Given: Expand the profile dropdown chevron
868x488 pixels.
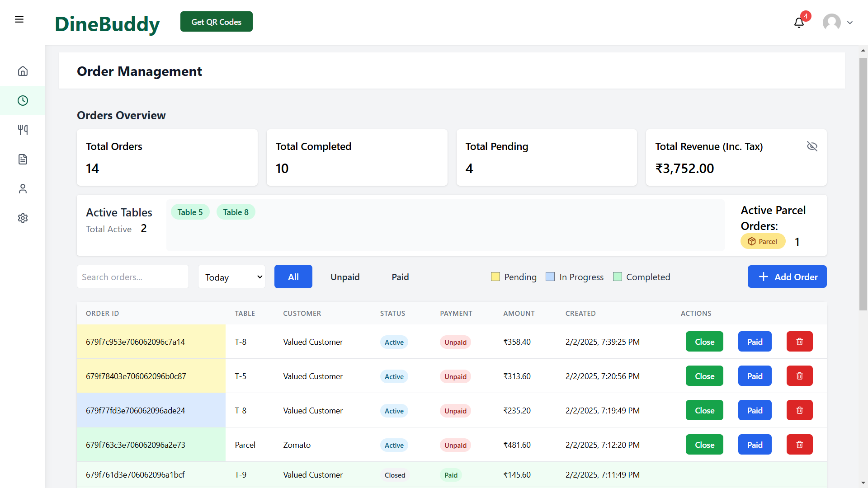Looking at the screenshot, I should (x=850, y=23).
